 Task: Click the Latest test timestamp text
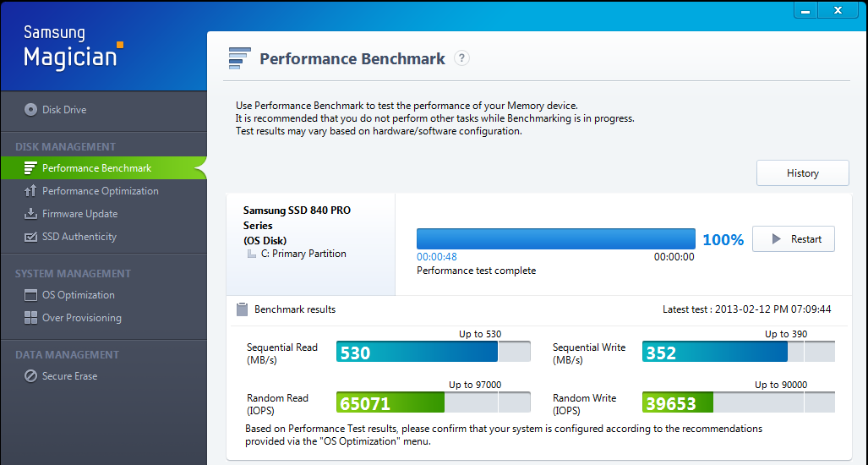tap(747, 309)
